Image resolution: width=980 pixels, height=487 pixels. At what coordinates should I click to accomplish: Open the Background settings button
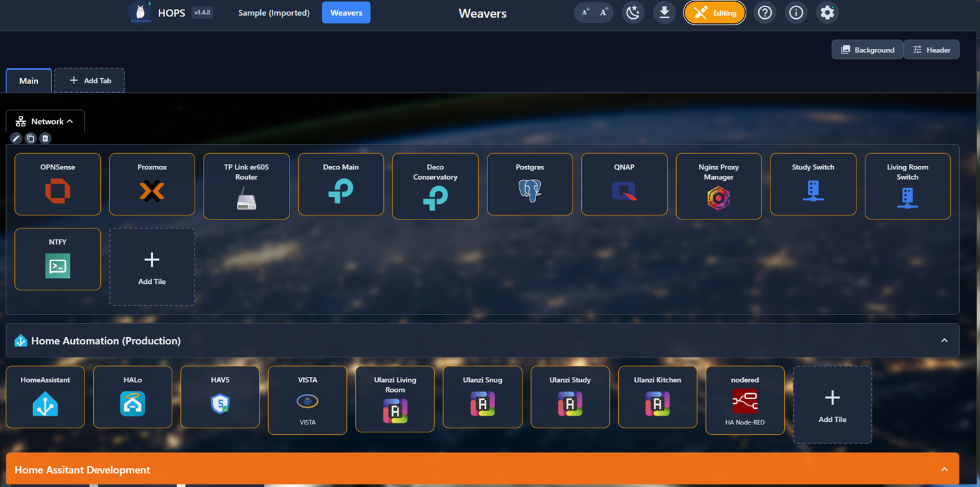click(867, 49)
